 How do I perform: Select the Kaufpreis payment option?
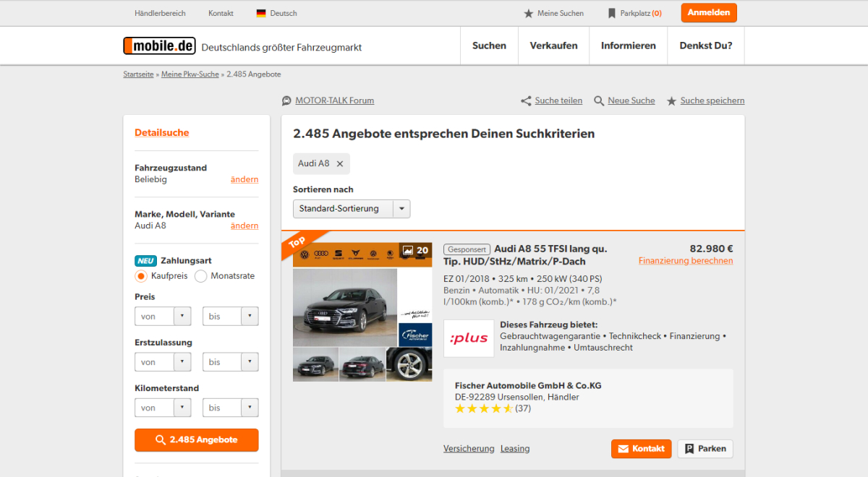pos(141,276)
